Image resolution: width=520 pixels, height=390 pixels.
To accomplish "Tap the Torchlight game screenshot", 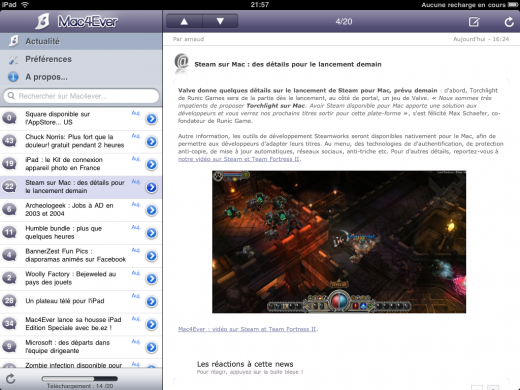I will point(339,242).
